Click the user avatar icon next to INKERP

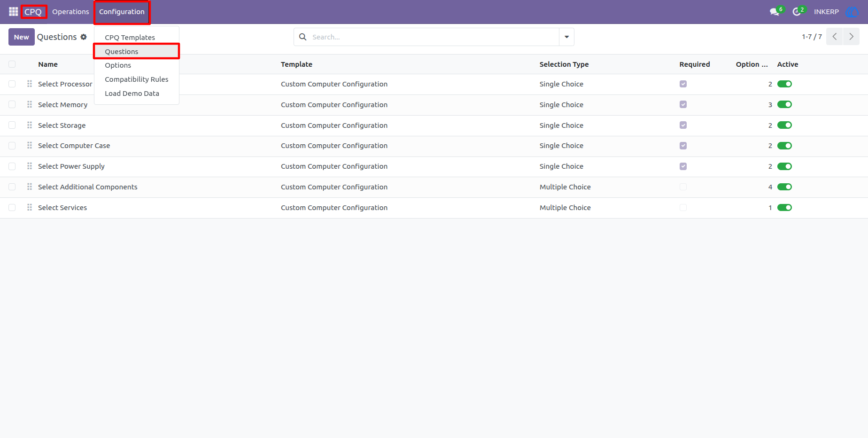click(852, 12)
